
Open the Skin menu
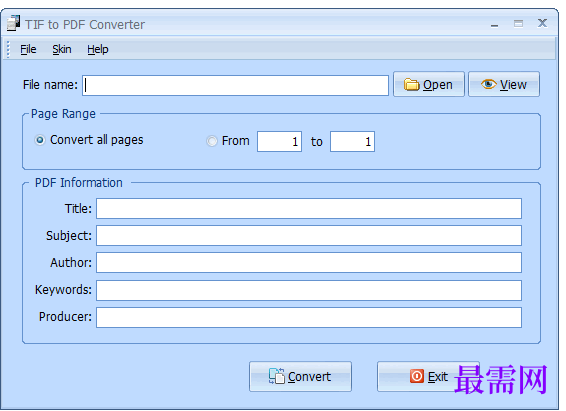[x=62, y=49]
